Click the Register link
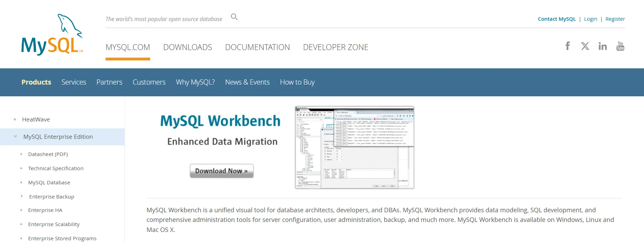The height and width of the screenshot is (243, 644). click(615, 19)
